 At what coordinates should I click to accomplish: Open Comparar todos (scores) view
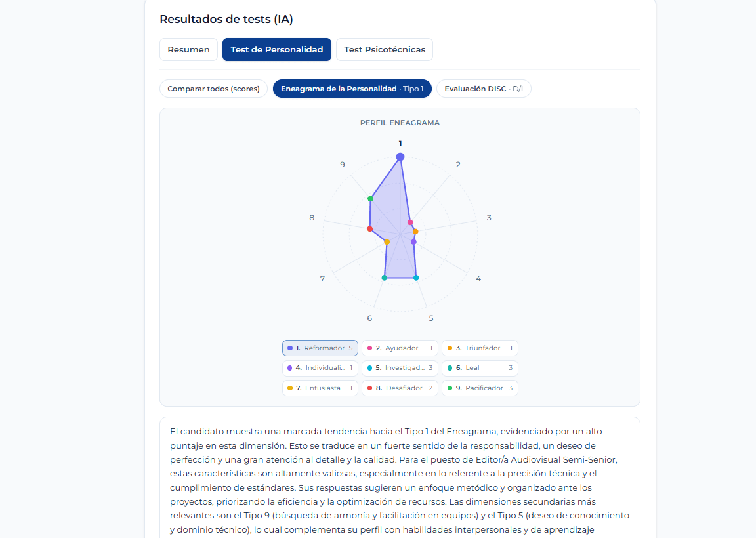point(213,89)
